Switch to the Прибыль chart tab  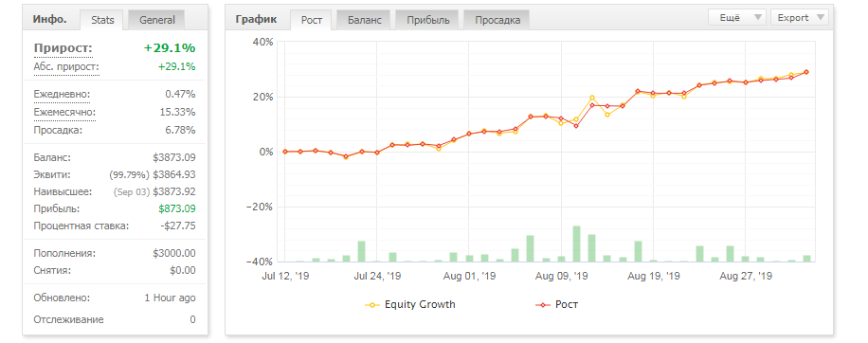[428, 20]
